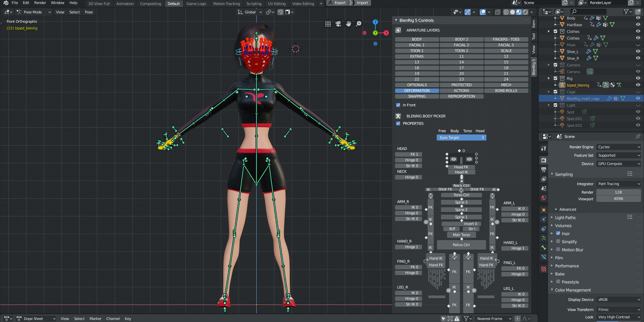Switch to the Animation workspace tab

(125, 4)
